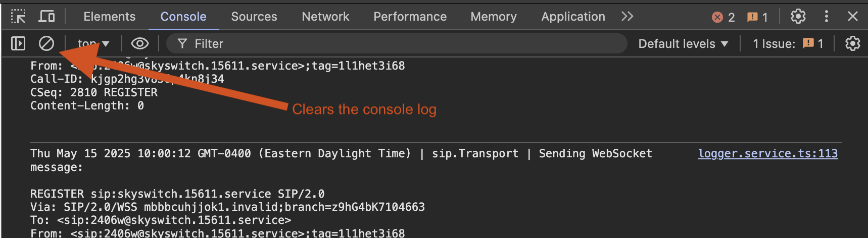
Task: Expand the top context selector
Action: [x=93, y=44]
